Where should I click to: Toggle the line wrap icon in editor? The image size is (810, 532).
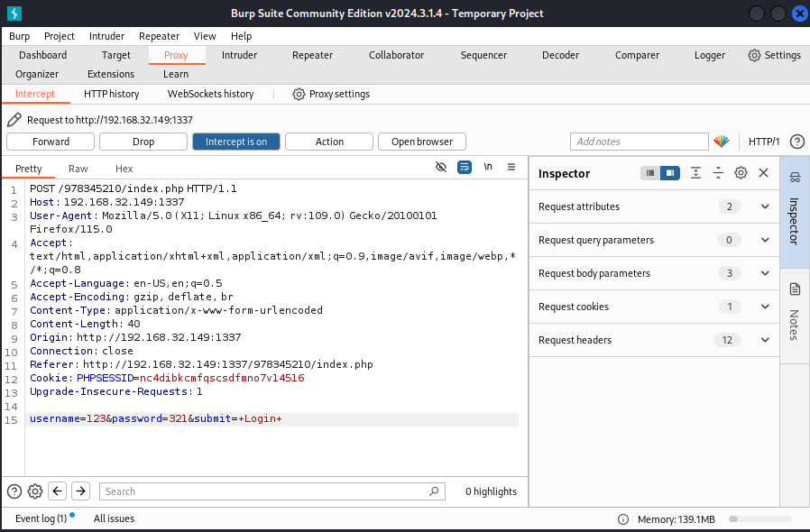point(465,167)
